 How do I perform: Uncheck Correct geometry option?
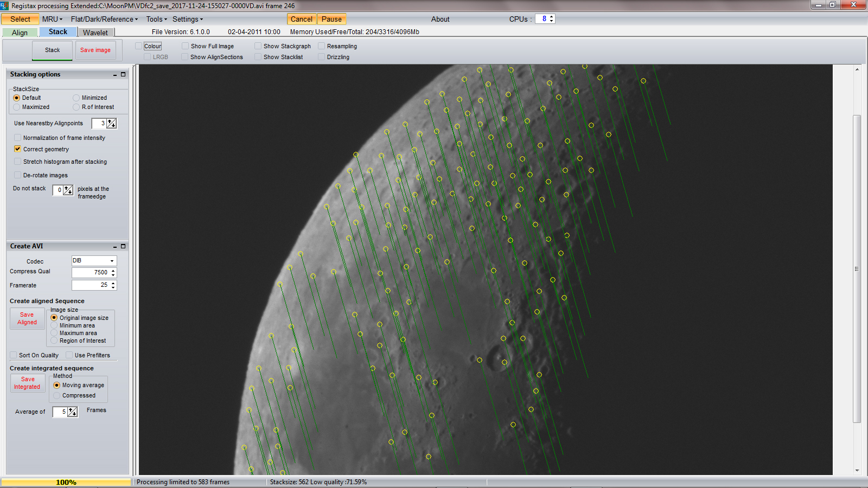[17, 149]
